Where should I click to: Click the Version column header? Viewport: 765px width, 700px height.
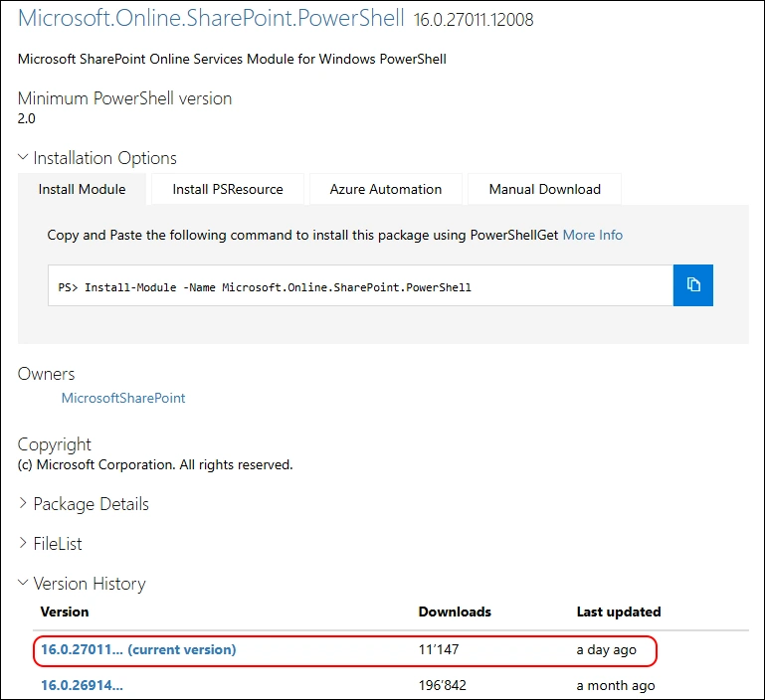(65, 612)
